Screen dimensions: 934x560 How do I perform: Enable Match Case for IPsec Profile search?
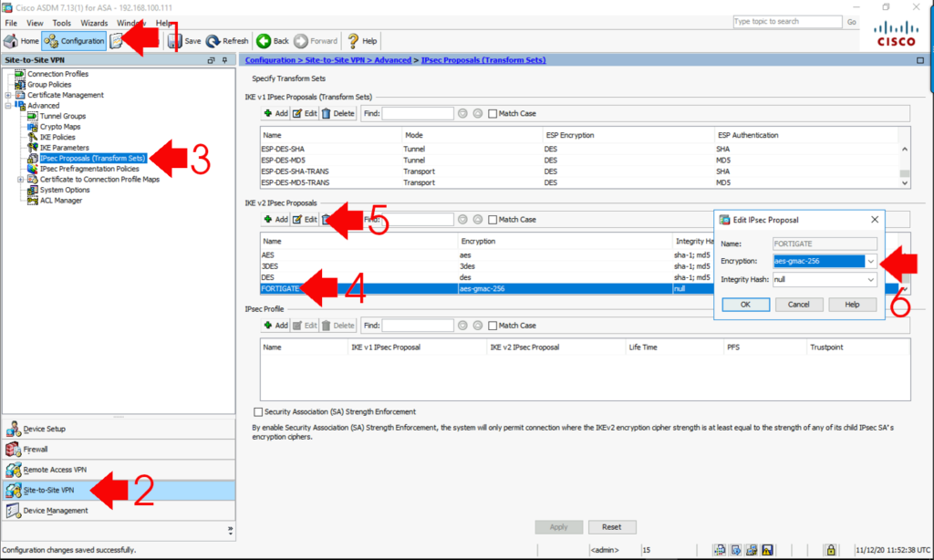493,326
